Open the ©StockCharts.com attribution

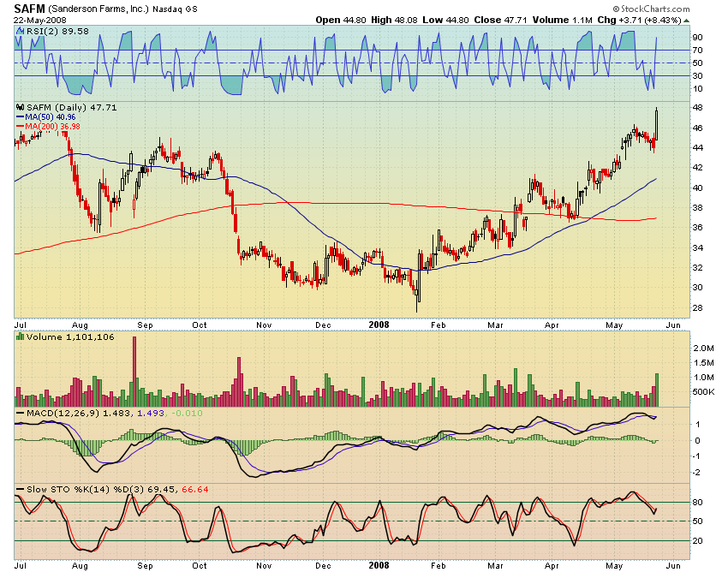[651, 9]
